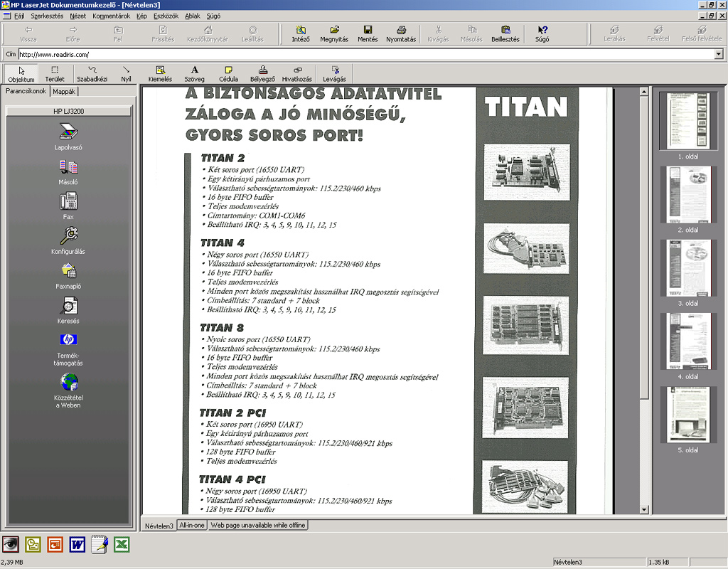
Task: Open the Eszközök menu
Action: pos(166,16)
